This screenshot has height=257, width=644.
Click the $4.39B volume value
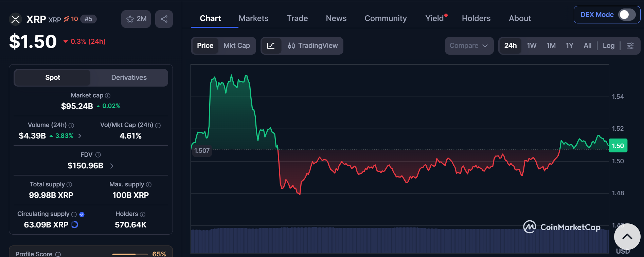coord(32,136)
